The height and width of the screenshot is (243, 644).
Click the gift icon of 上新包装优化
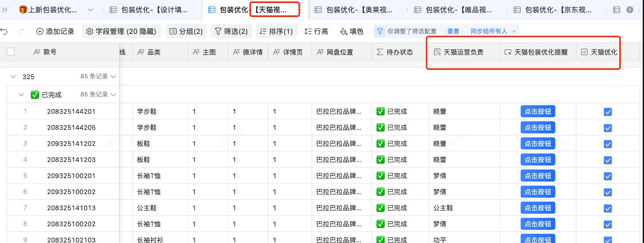click(x=23, y=10)
